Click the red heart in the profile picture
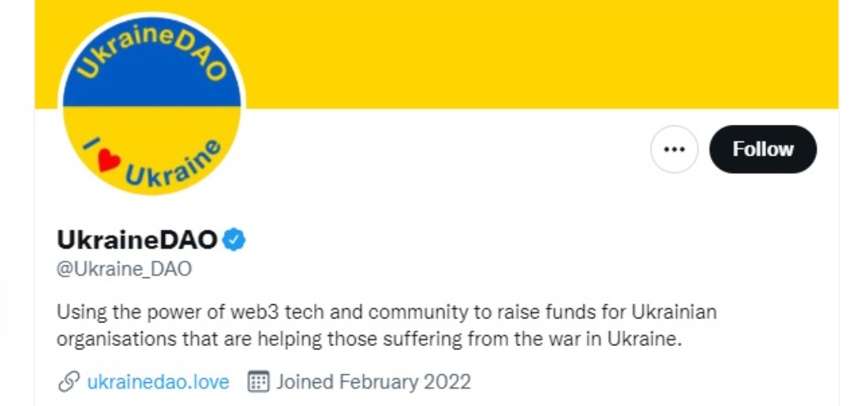 [x=109, y=160]
